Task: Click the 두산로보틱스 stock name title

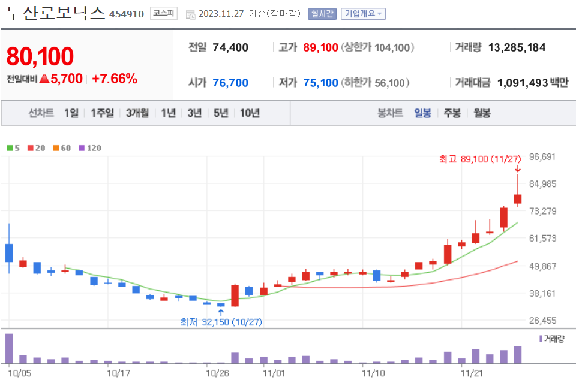Action: 56,13
